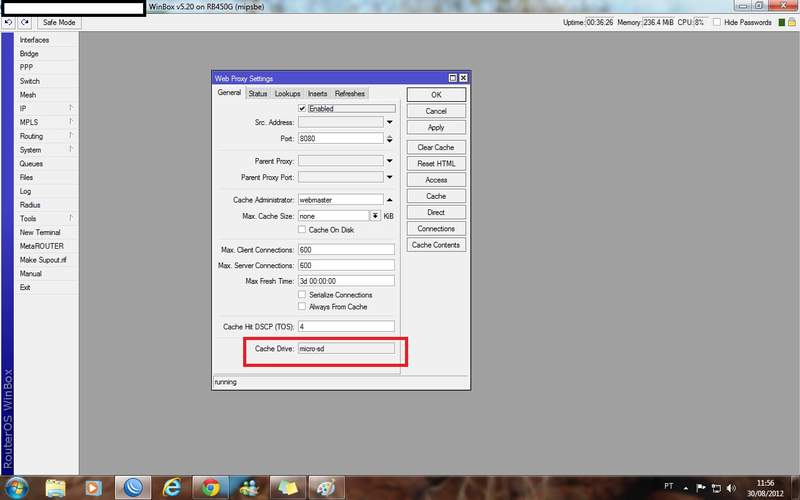Switch to the Status tab
The height and width of the screenshot is (500, 800).
click(x=258, y=94)
